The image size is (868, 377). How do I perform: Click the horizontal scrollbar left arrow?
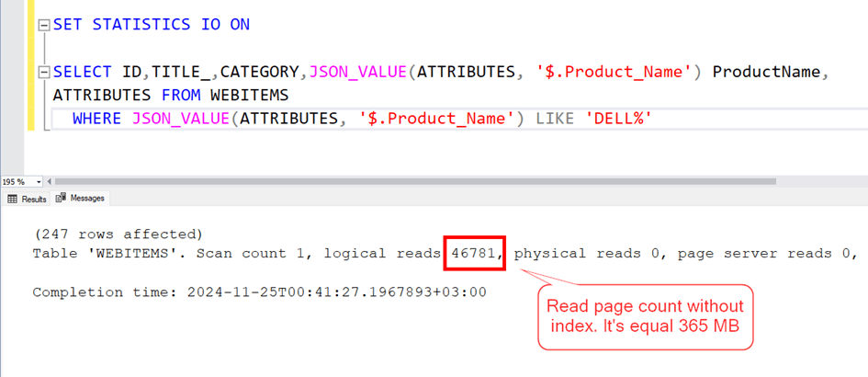point(49,182)
